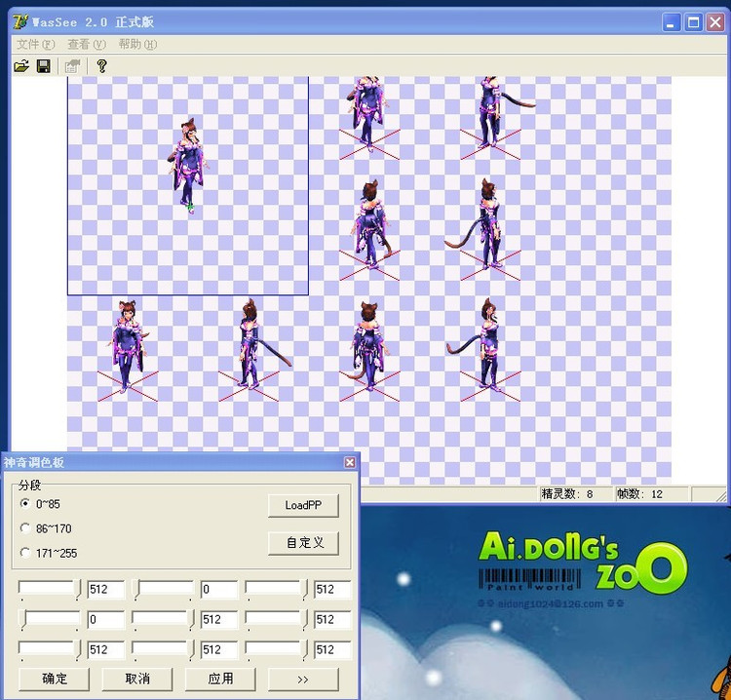Click the third row left slider
This screenshot has height=700, width=731.
point(50,650)
